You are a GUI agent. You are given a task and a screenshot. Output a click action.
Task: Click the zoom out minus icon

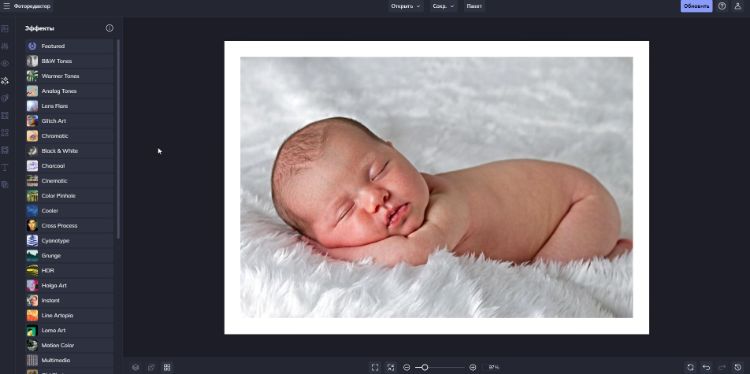pos(407,367)
